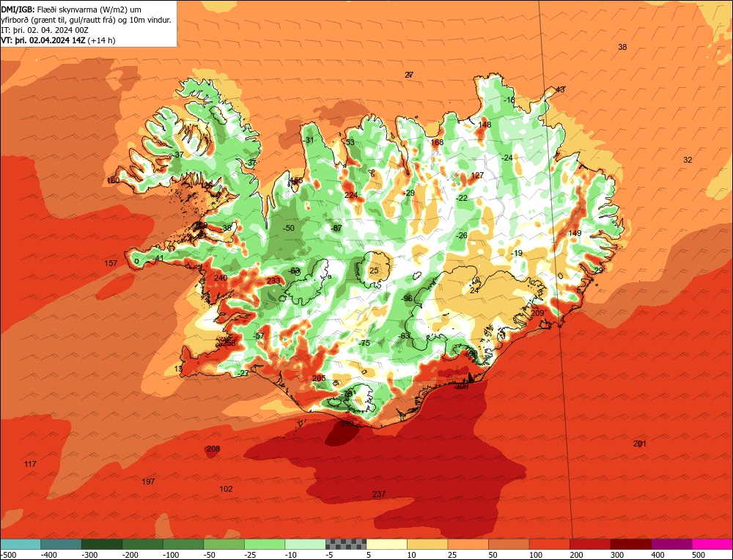Image resolution: width=733 pixels, height=560 pixels.
Task: Select the value -87 in central Iceland
Action: (x=336, y=228)
